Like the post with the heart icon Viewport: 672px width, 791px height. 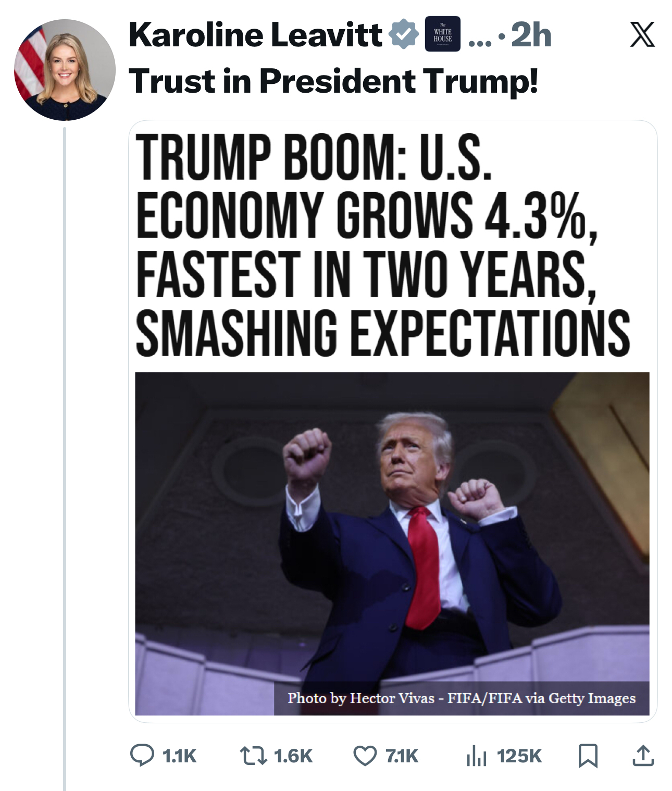tap(365, 756)
